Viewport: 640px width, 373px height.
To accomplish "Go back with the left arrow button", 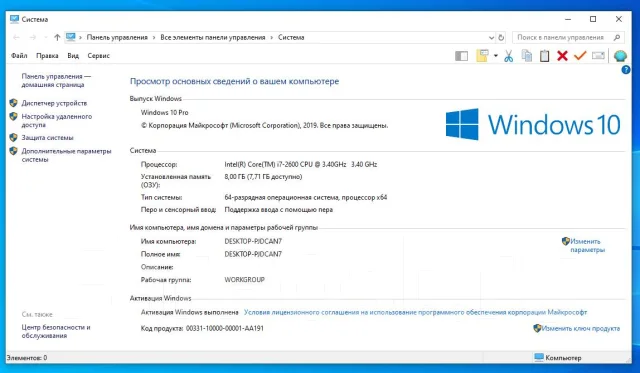I will (x=16, y=38).
